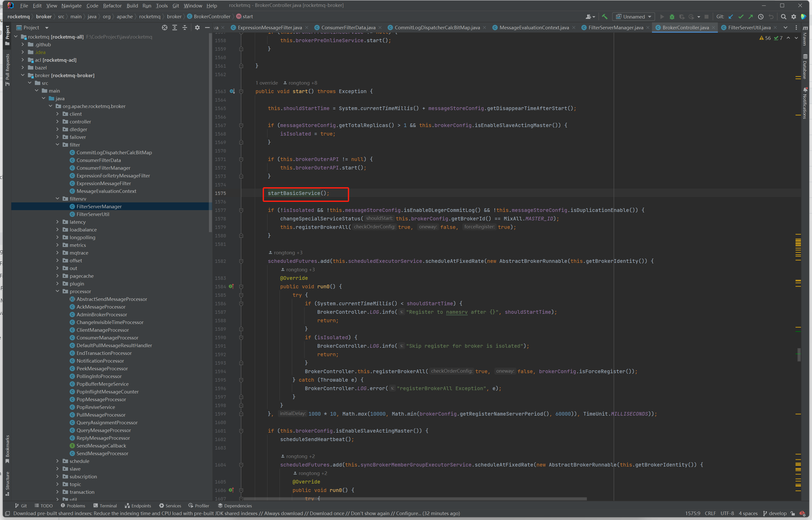Click the Git rollback undo icon

click(x=771, y=16)
